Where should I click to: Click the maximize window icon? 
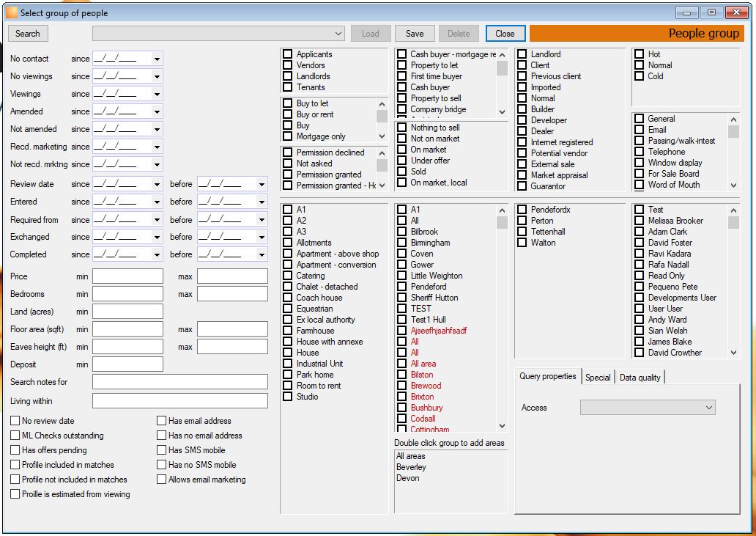pos(711,13)
